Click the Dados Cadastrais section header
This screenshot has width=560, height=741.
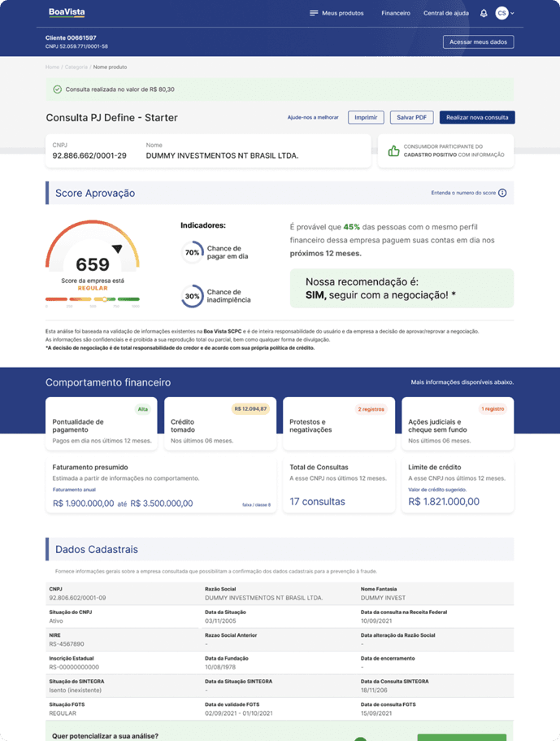pyautogui.click(x=280, y=549)
